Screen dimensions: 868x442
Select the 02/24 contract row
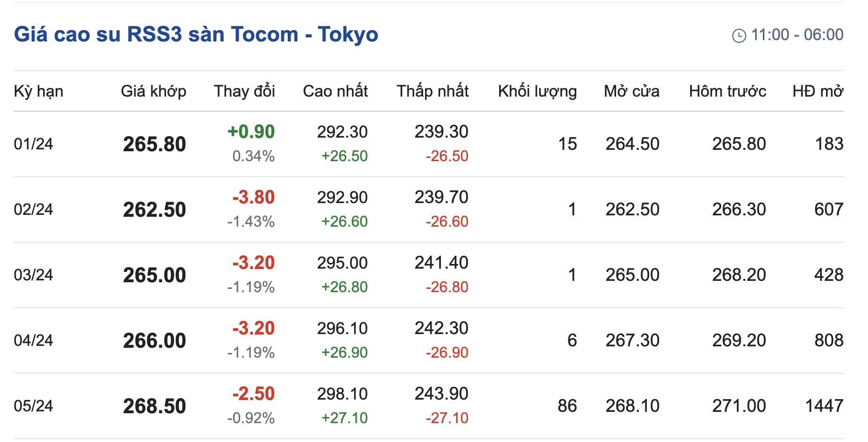point(33,209)
